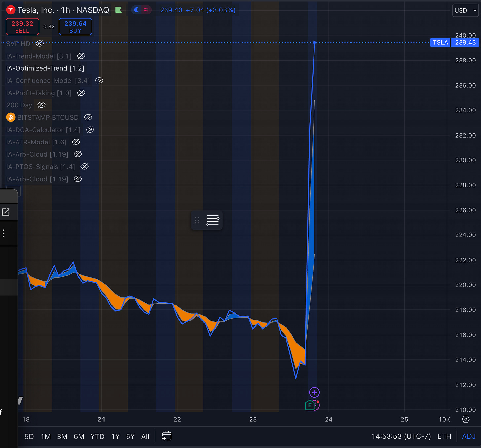This screenshot has height=448, width=481.
Task: Toggle visibility of SVP HD indicator
Action: [40, 44]
